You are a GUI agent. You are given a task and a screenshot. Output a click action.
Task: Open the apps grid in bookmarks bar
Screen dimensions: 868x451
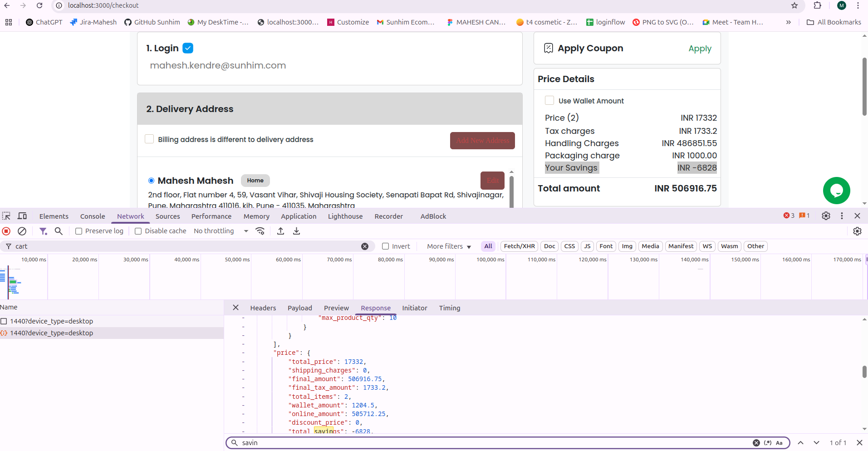coord(9,22)
